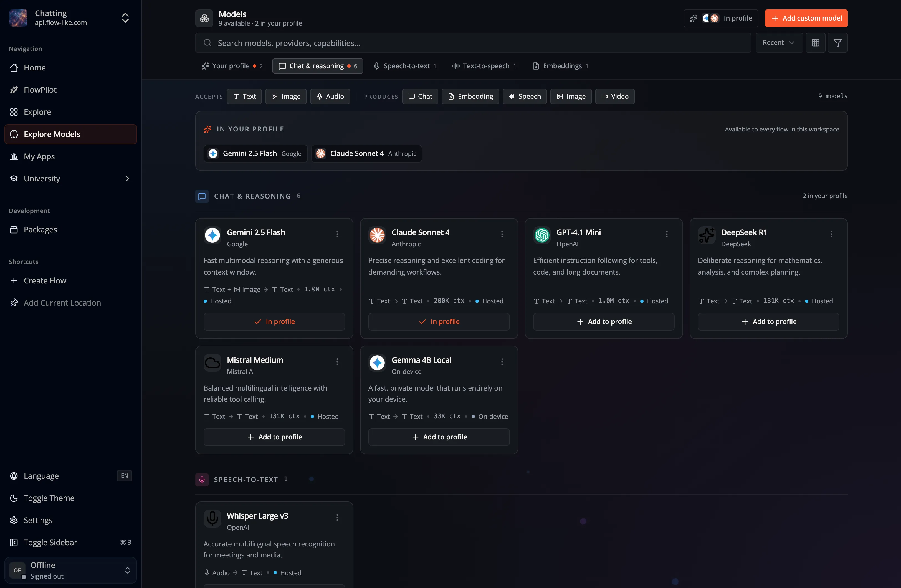The height and width of the screenshot is (588, 901).
Task: Toggle Theme in the sidebar
Action: (70, 498)
